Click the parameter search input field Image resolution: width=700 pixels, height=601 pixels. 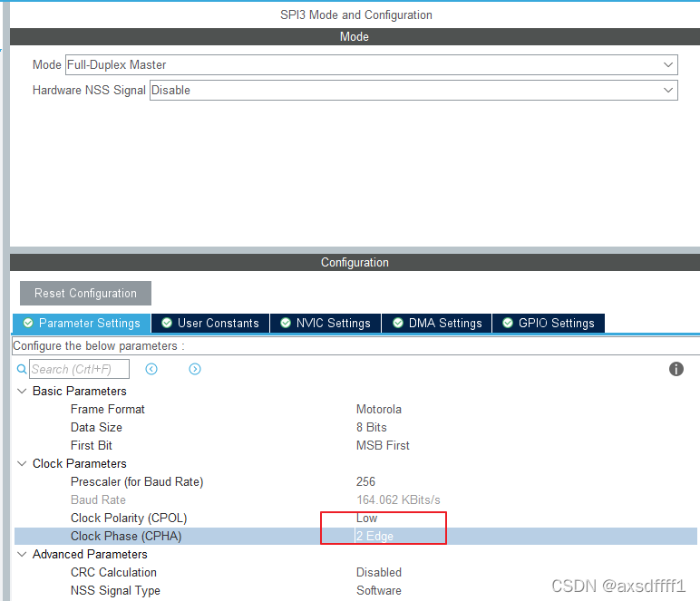click(x=80, y=369)
